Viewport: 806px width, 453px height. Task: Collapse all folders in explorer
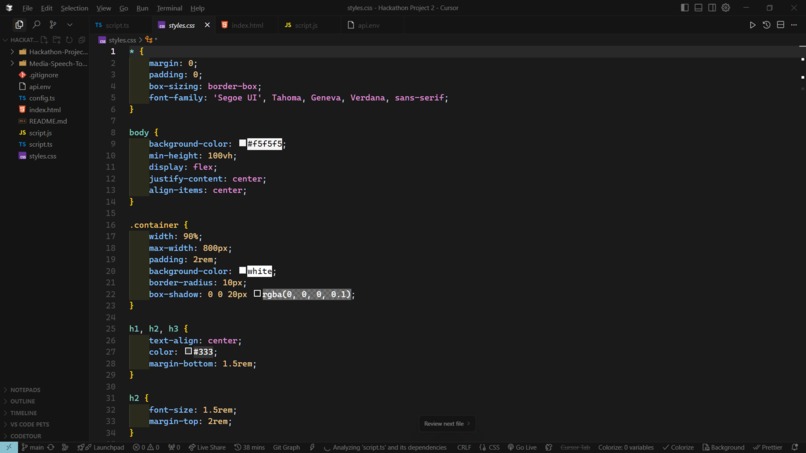click(x=81, y=40)
